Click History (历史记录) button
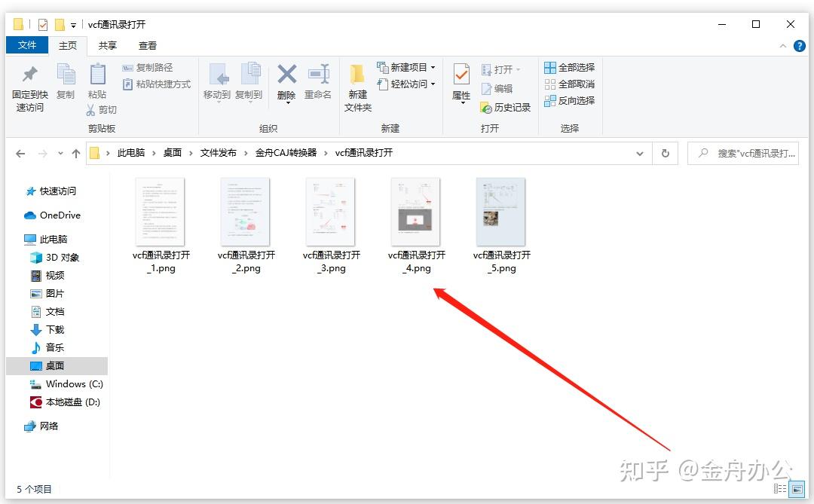Viewport: 814px width, 504px height. click(x=506, y=108)
